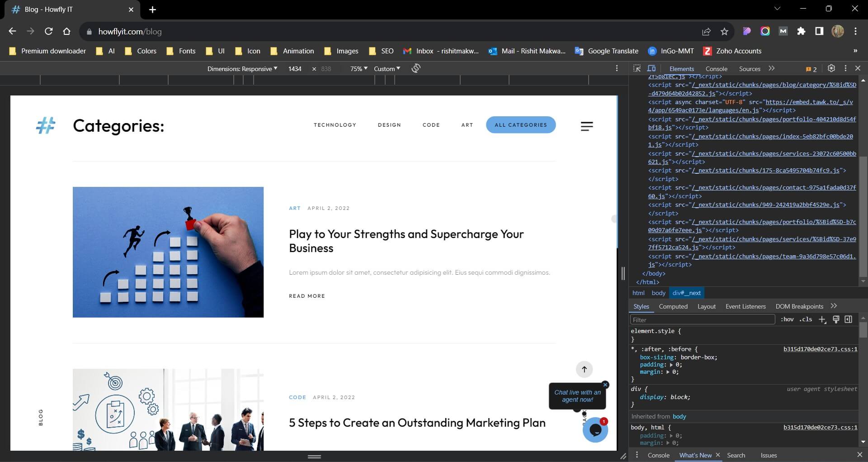Viewport: 868px width, 462px height.
Task: Open DevTools settings gear
Action: [x=831, y=68]
